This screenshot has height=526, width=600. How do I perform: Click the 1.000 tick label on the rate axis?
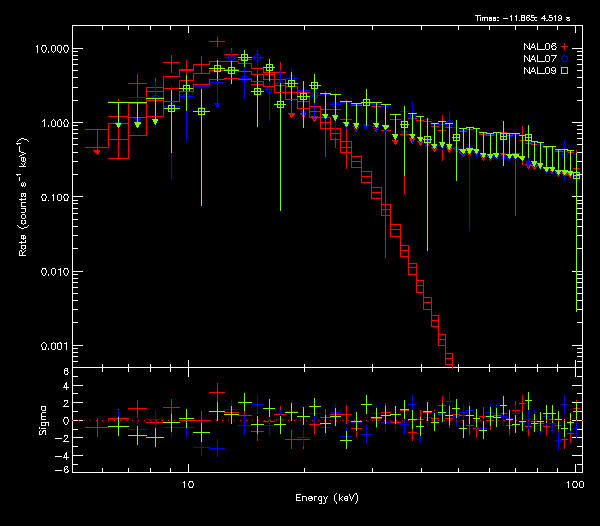point(54,123)
